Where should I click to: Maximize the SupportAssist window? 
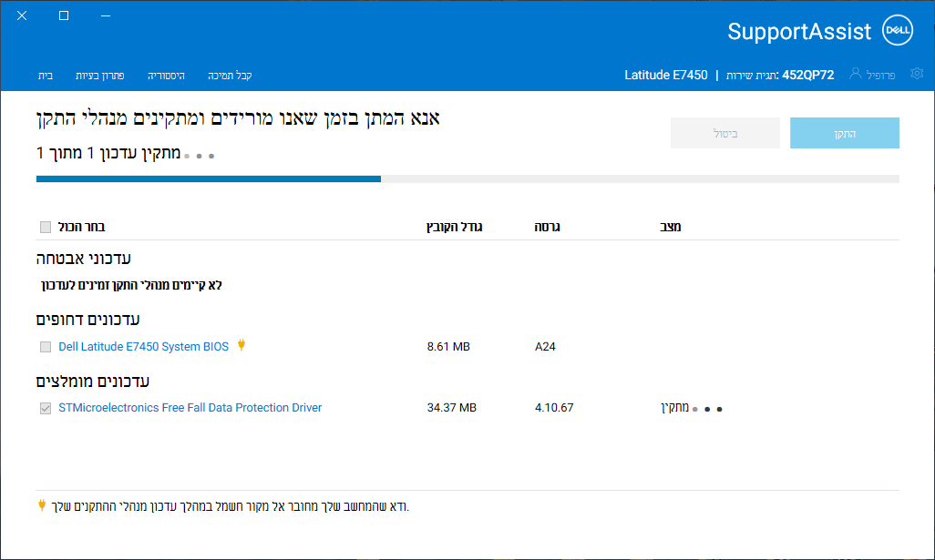(x=64, y=15)
